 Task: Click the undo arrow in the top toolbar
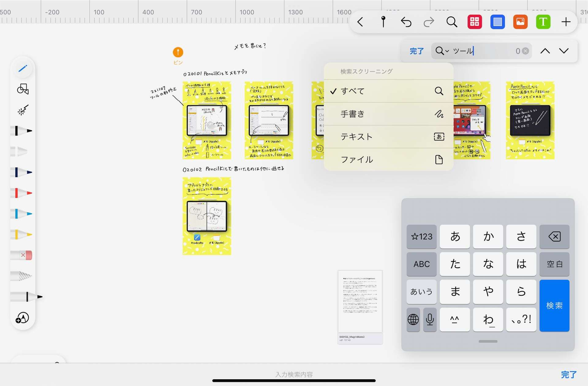(x=406, y=22)
